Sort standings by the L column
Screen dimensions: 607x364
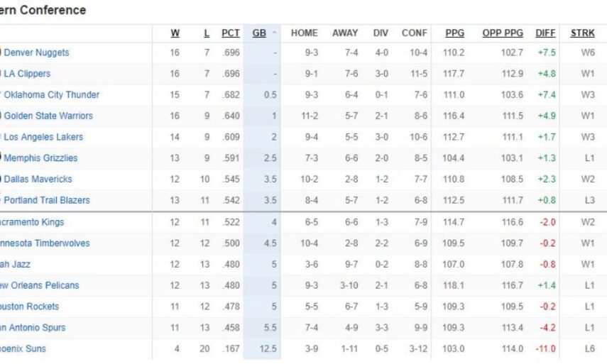click(207, 33)
